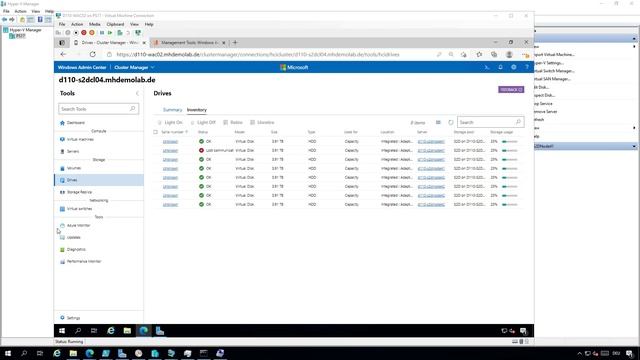Click Checkpoint icon in VM Connection toolbar
This screenshot has height=360, width=640.
pos(120,33)
